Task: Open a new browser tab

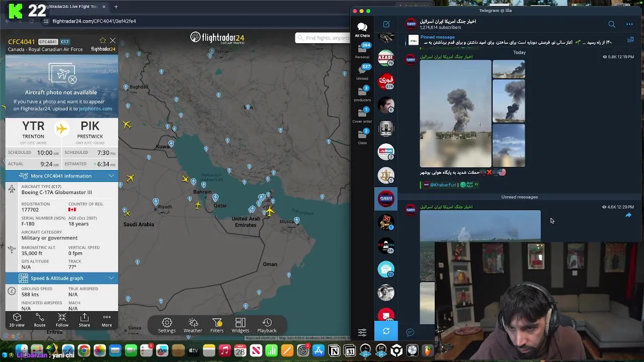Action: pos(116,7)
